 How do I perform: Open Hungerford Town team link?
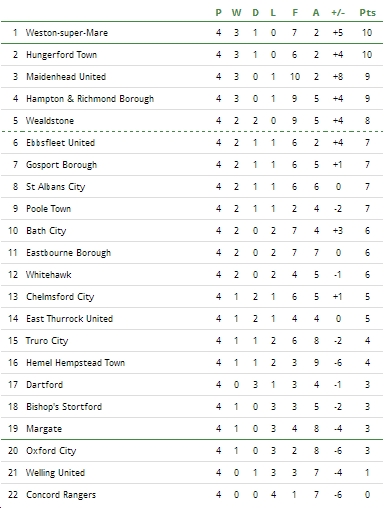tap(62, 55)
